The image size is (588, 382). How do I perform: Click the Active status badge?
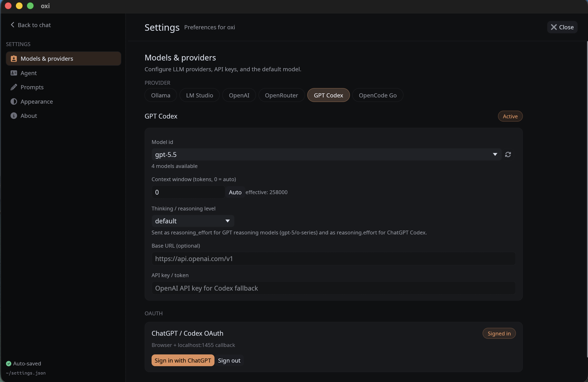pos(510,116)
